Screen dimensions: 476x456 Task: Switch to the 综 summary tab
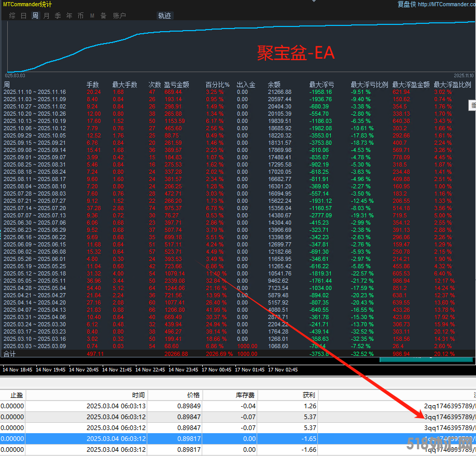12,16
